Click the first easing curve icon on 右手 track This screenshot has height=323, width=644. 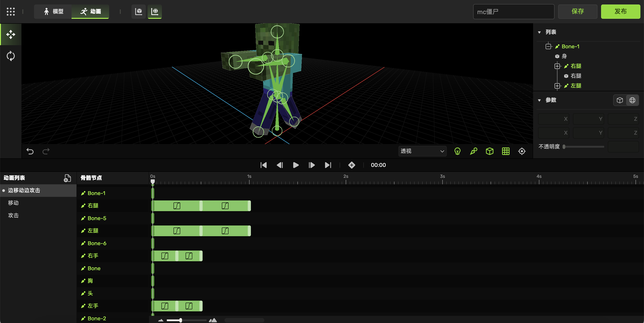click(x=165, y=256)
